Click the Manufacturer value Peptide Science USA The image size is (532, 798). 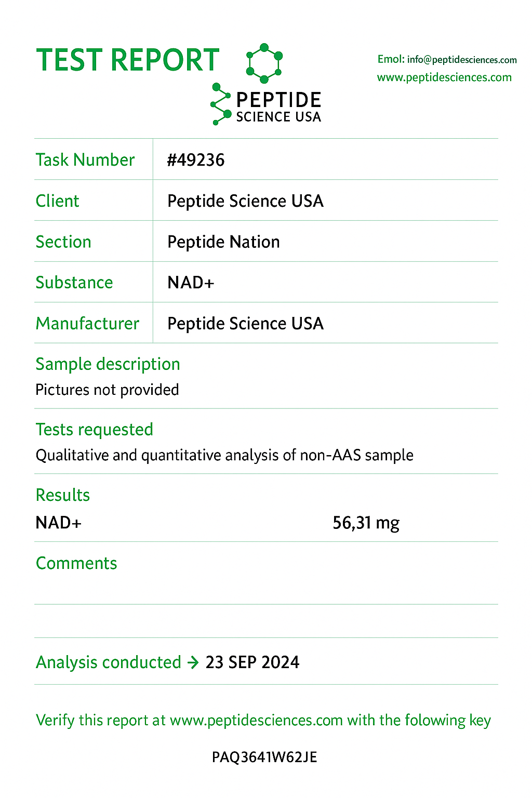point(245,324)
